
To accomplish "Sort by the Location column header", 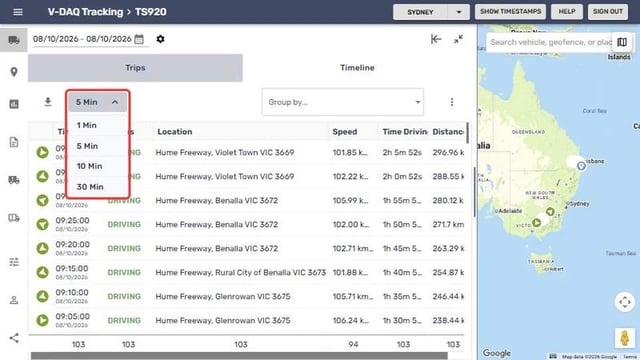I will tap(175, 132).
